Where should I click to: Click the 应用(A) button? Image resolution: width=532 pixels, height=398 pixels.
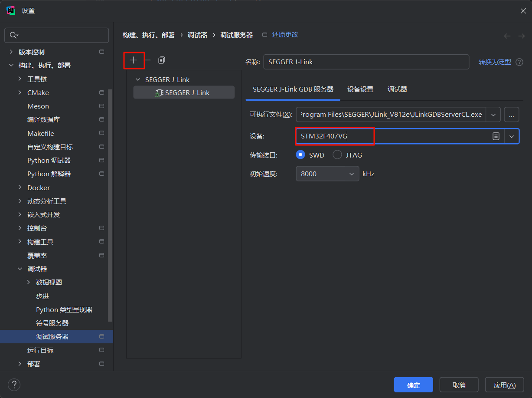click(x=505, y=385)
